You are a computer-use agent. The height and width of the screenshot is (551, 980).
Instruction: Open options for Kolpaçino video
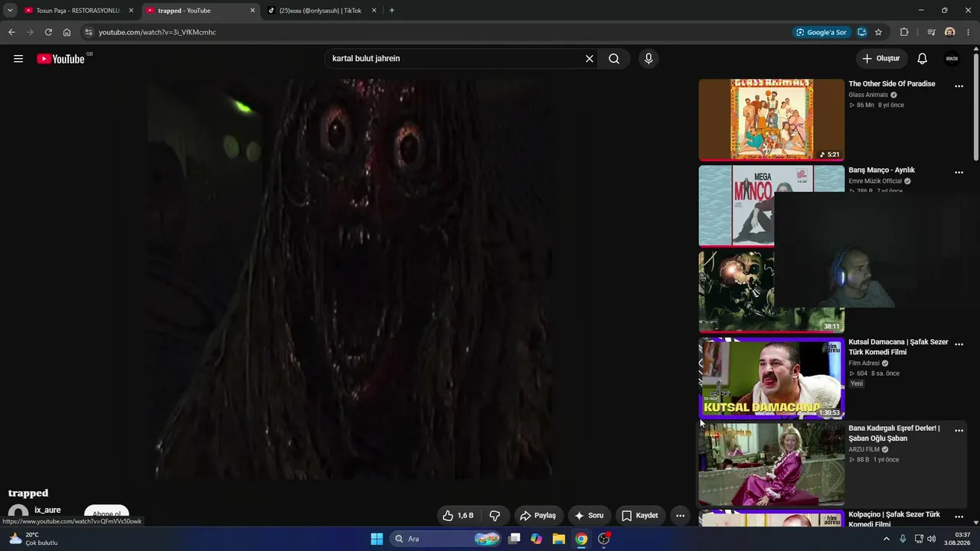pos(959,517)
